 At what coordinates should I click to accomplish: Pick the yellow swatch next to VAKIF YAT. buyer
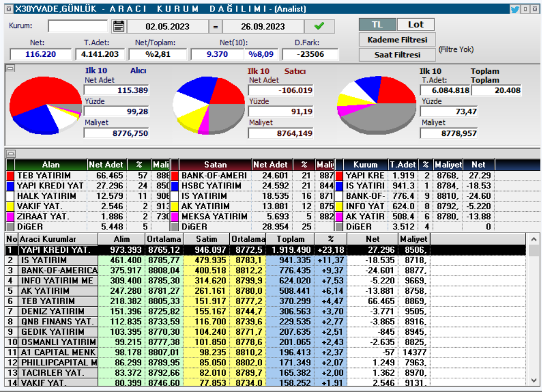coord(10,206)
